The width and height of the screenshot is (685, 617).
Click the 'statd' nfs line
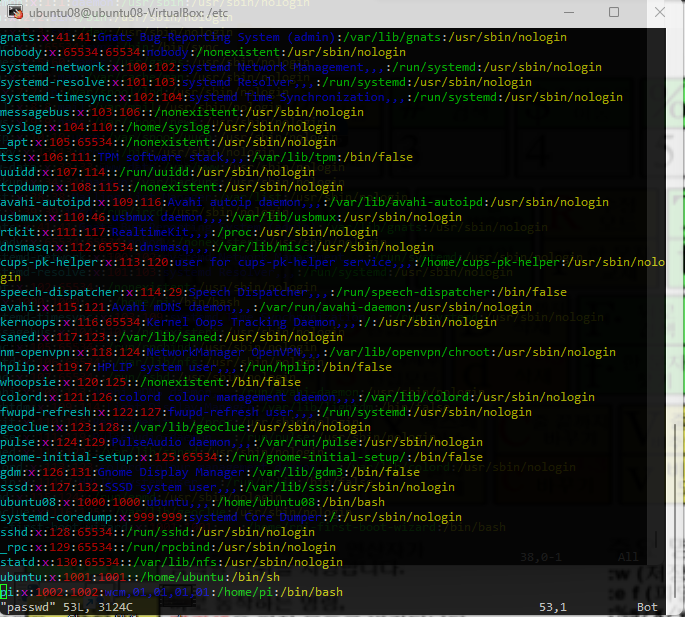171,562
